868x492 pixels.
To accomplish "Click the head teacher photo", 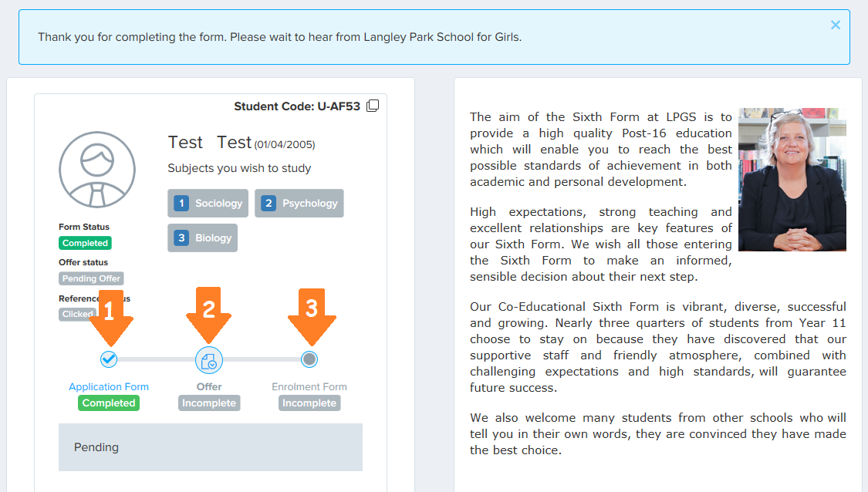I will [792, 180].
